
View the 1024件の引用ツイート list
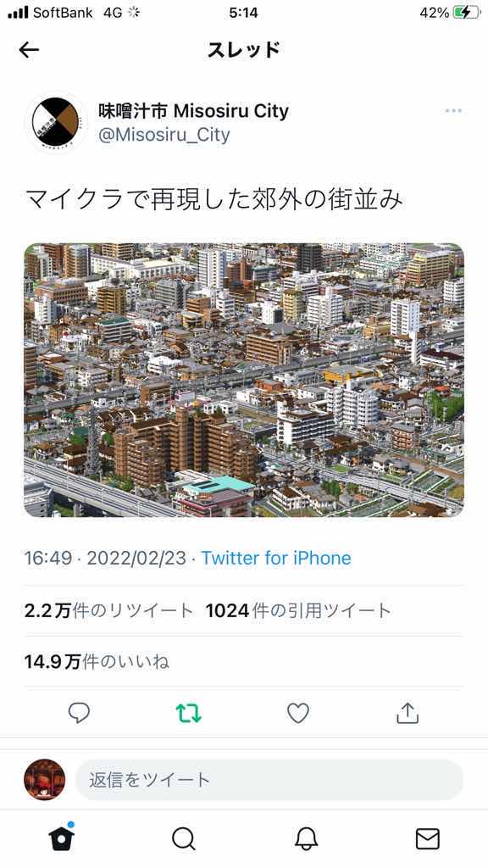point(299,610)
